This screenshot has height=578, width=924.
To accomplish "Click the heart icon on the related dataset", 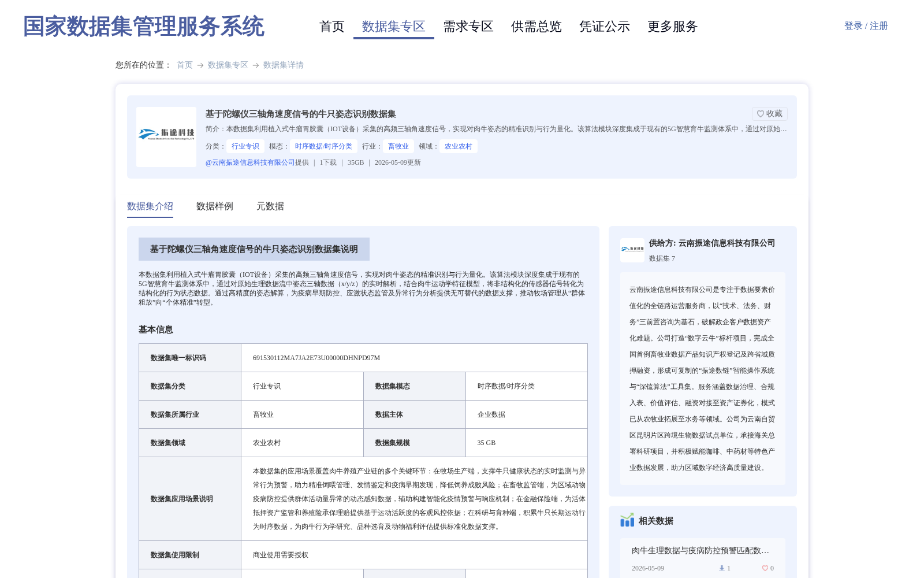I will pos(765,568).
